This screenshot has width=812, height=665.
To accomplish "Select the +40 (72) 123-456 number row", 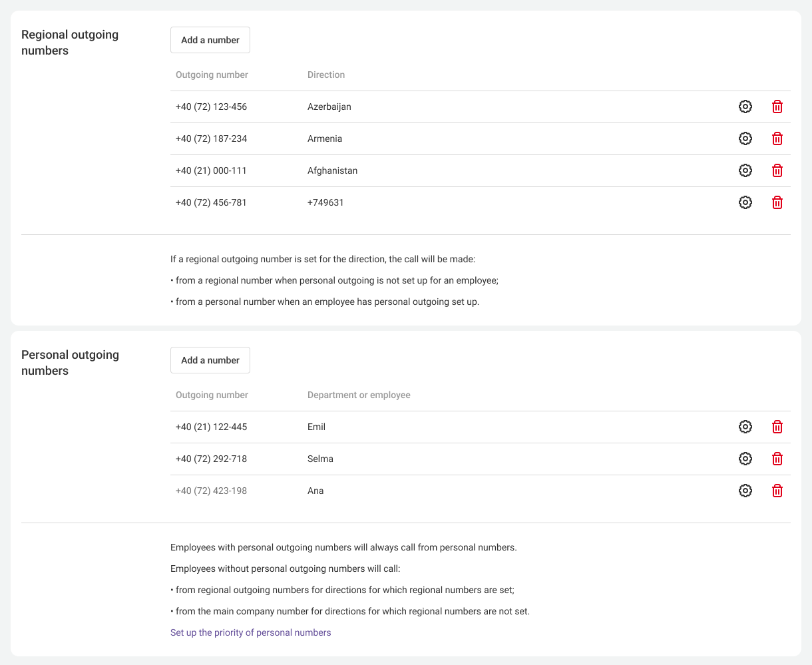I will [x=211, y=107].
